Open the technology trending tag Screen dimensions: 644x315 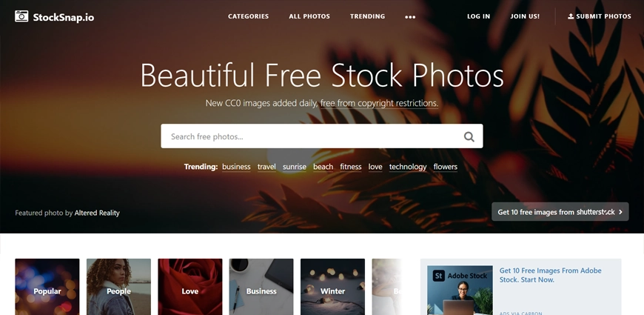click(407, 167)
